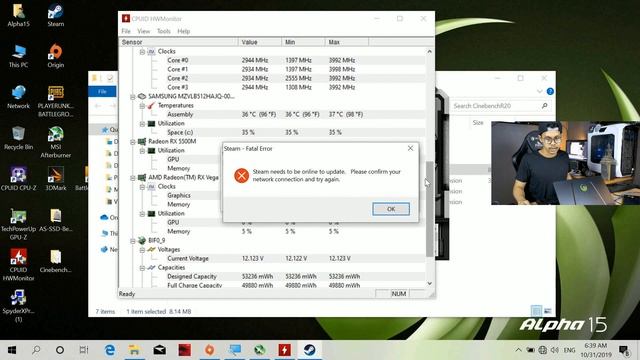Open the Network desktop icon

(18, 97)
